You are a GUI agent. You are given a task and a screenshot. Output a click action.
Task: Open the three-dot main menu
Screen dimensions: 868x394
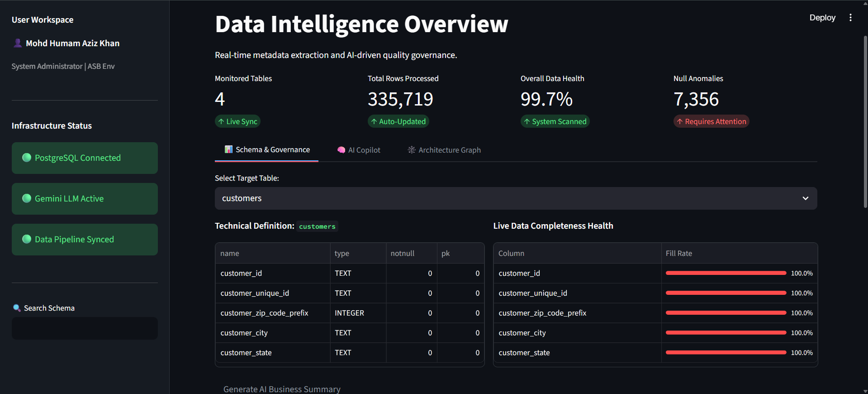[850, 18]
